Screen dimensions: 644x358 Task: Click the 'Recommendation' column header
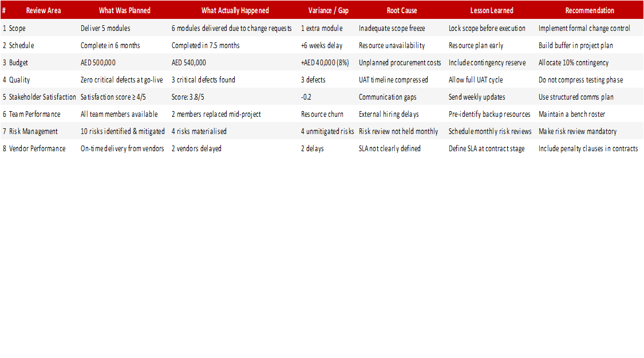(590, 11)
